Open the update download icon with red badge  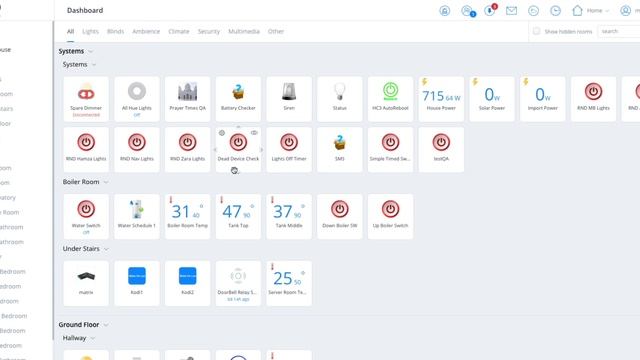pyautogui.click(x=490, y=10)
